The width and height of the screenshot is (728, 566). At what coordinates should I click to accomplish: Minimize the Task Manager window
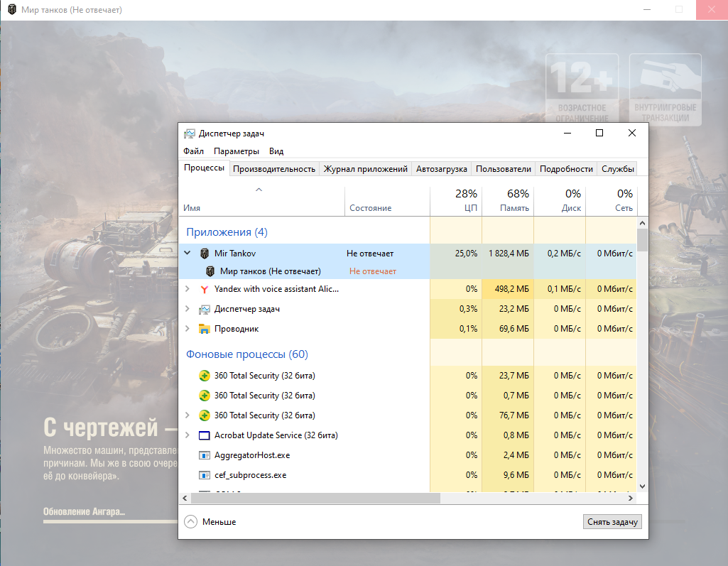(x=567, y=134)
